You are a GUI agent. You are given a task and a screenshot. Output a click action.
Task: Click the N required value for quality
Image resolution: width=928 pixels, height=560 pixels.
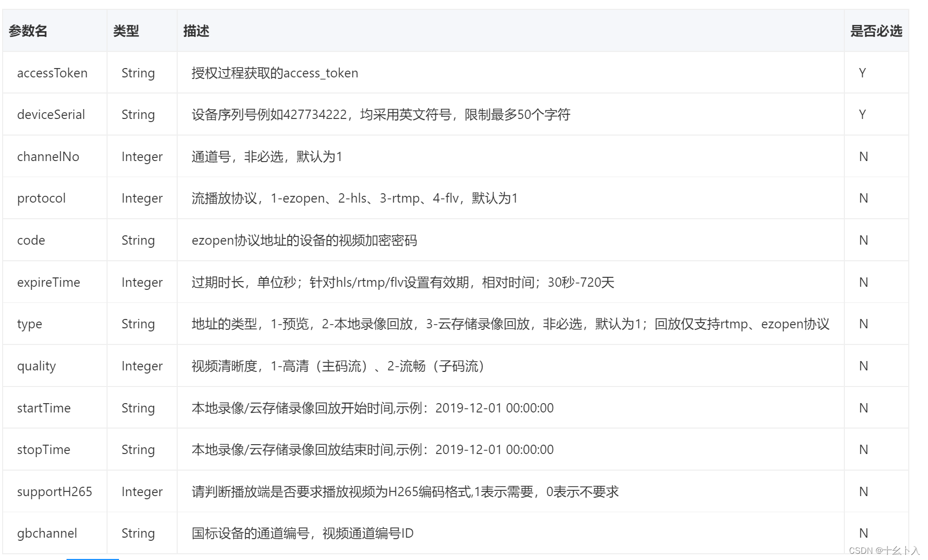tap(864, 366)
